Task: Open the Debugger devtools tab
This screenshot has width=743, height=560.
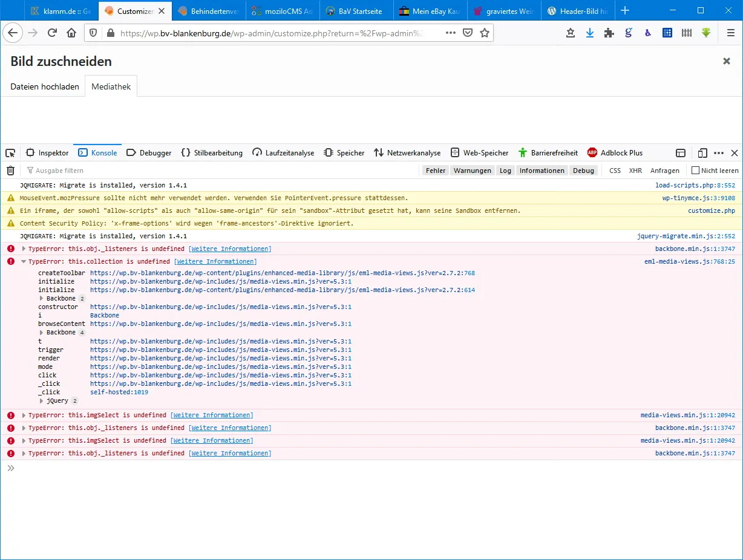Action: (149, 153)
